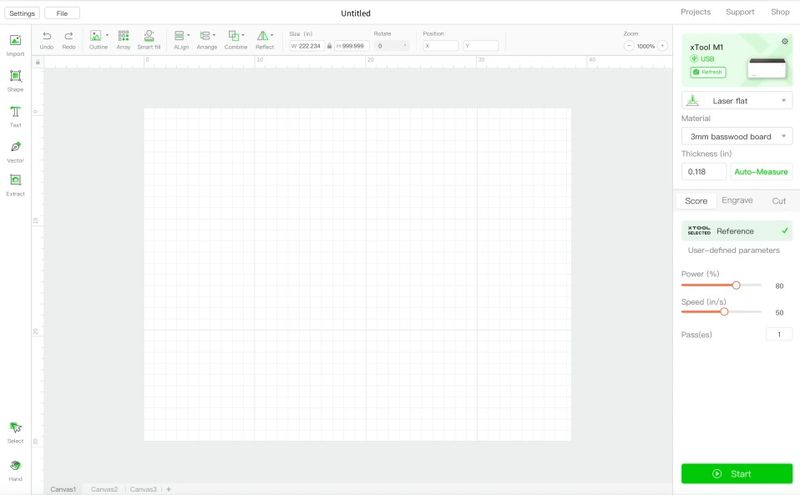Choose the Vector drawing tool
The height and width of the screenshot is (495, 800).
15,148
